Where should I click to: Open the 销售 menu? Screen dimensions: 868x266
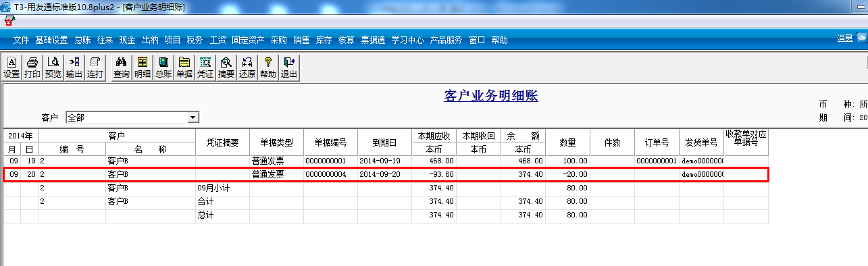pos(301,40)
